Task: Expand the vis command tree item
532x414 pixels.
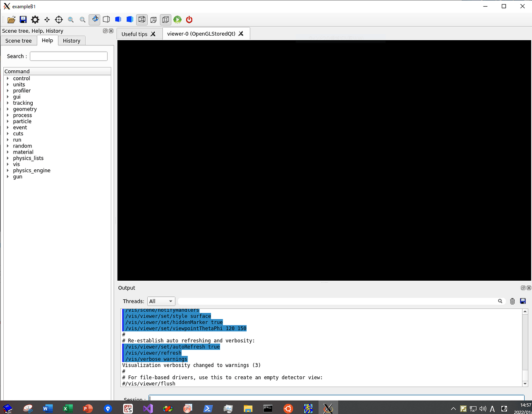Action: [x=8, y=164]
